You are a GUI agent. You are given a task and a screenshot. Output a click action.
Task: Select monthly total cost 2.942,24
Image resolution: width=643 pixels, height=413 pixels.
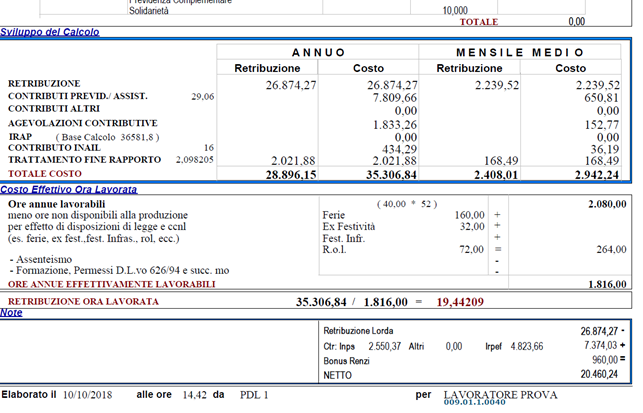coord(597,175)
